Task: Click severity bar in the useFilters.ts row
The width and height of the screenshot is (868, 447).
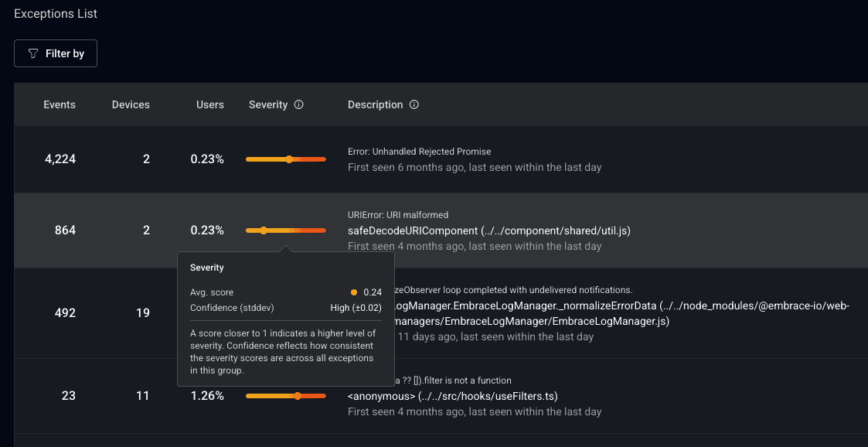Action: (x=285, y=396)
